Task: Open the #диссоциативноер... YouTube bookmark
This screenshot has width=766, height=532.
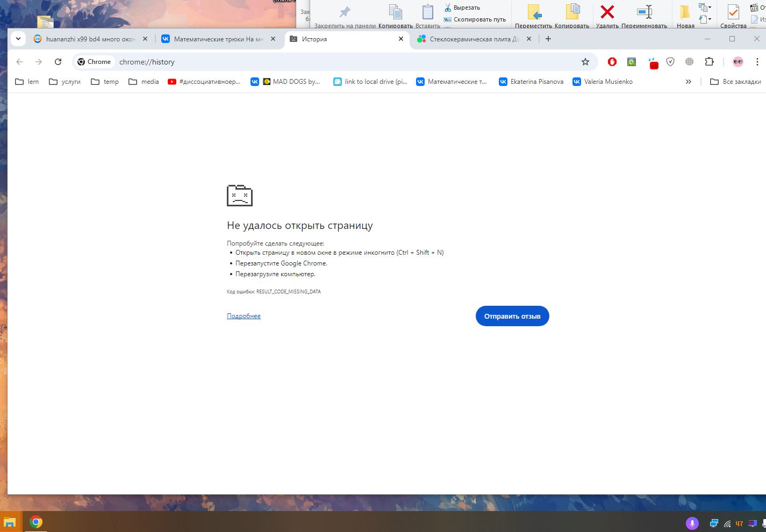Action: pyautogui.click(x=204, y=82)
